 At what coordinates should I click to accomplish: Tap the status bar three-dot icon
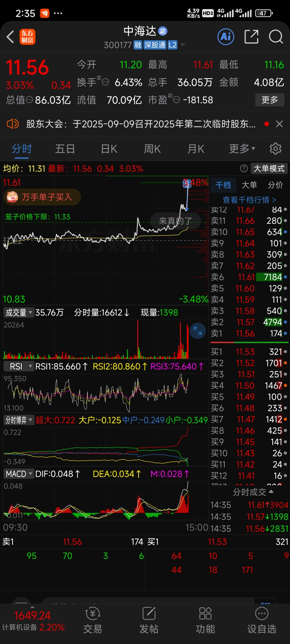click(58, 13)
